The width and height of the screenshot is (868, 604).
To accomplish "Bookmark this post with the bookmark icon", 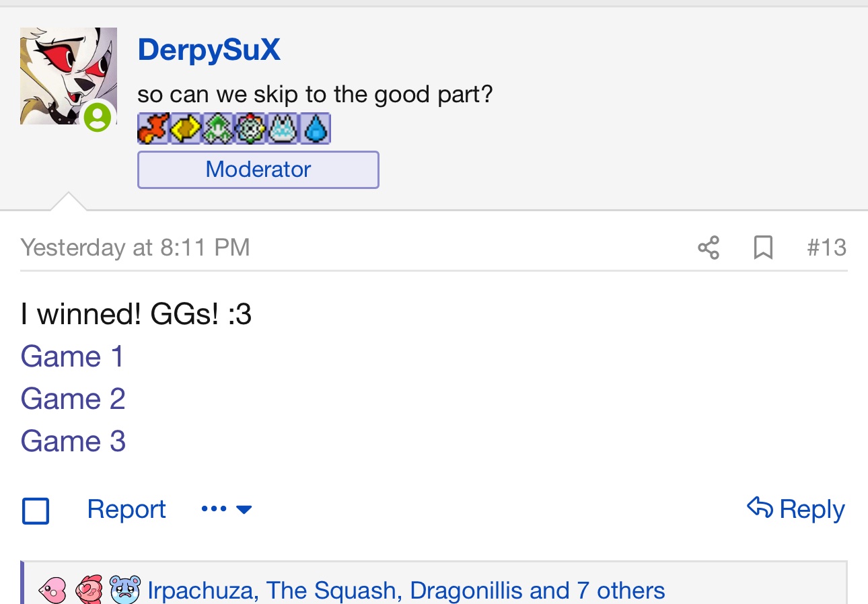I will pyautogui.click(x=763, y=248).
